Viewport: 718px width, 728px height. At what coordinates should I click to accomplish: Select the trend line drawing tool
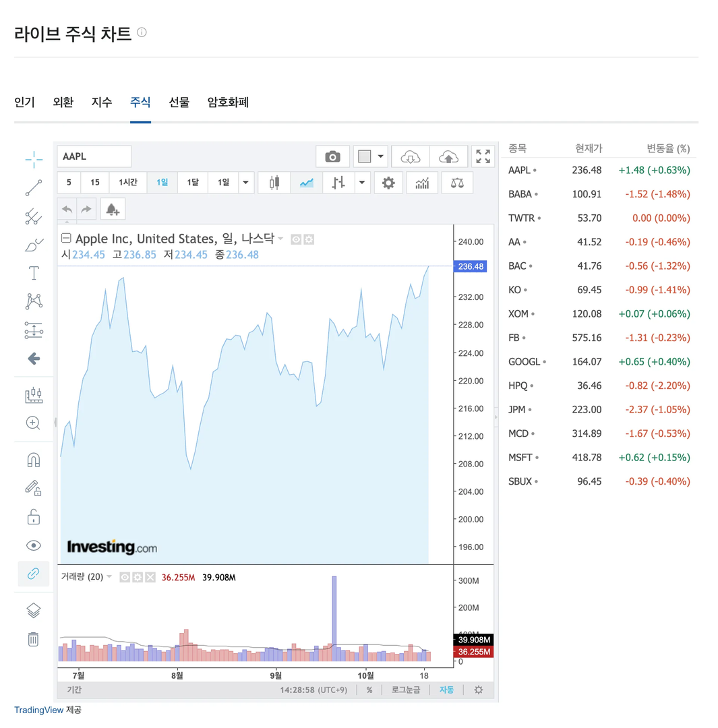(34, 188)
